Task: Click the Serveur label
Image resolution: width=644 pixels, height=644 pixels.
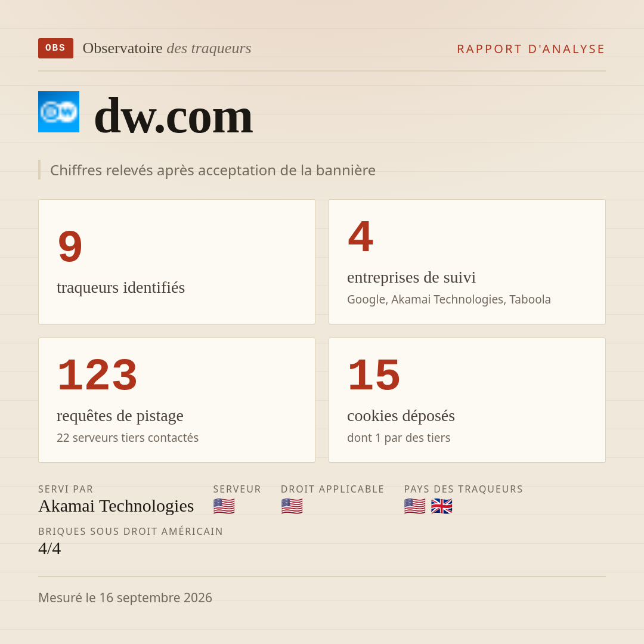Action: pos(237,489)
